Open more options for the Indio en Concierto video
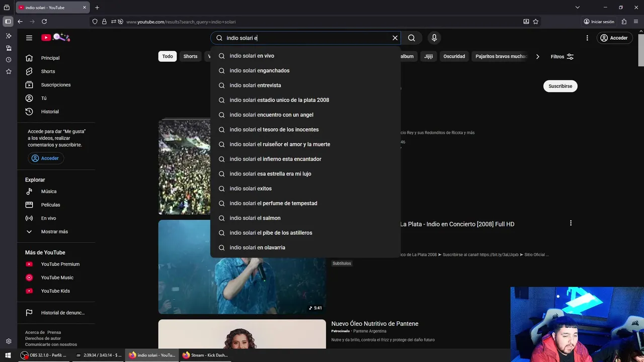 click(571, 223)
